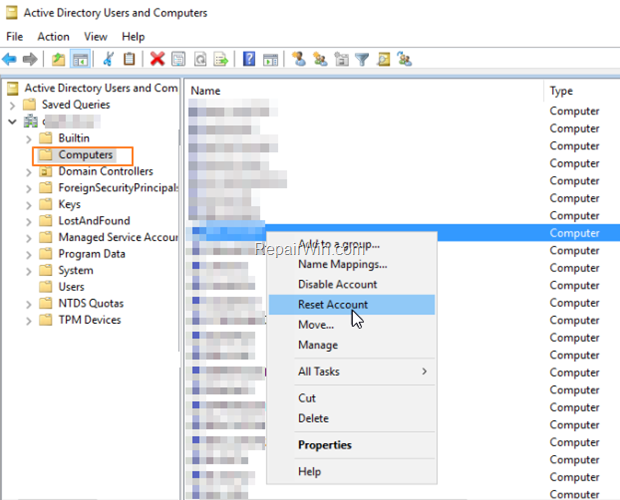
Task: Expand the Managed Service Accounts node
Action: point(28,238)
